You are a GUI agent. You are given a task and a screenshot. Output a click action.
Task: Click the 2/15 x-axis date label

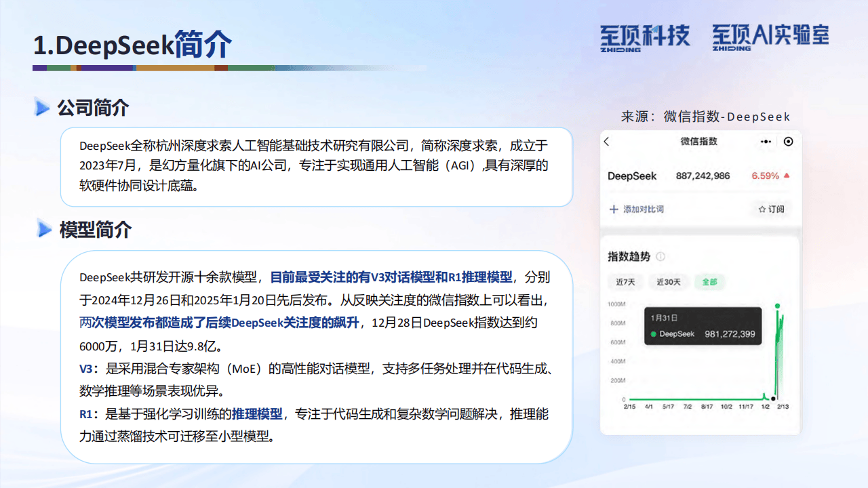[x=629, y=407]
